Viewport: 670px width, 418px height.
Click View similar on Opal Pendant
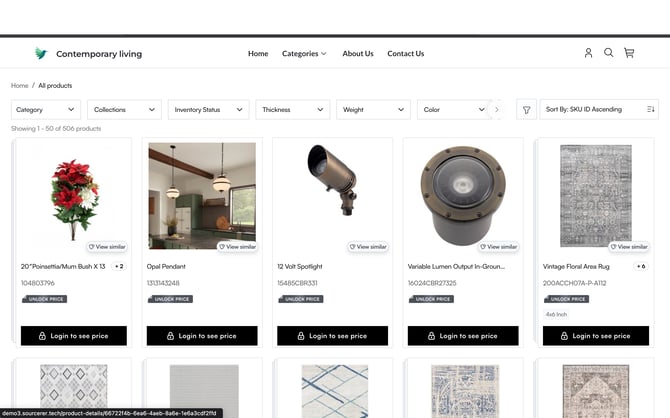pos(237,246)
